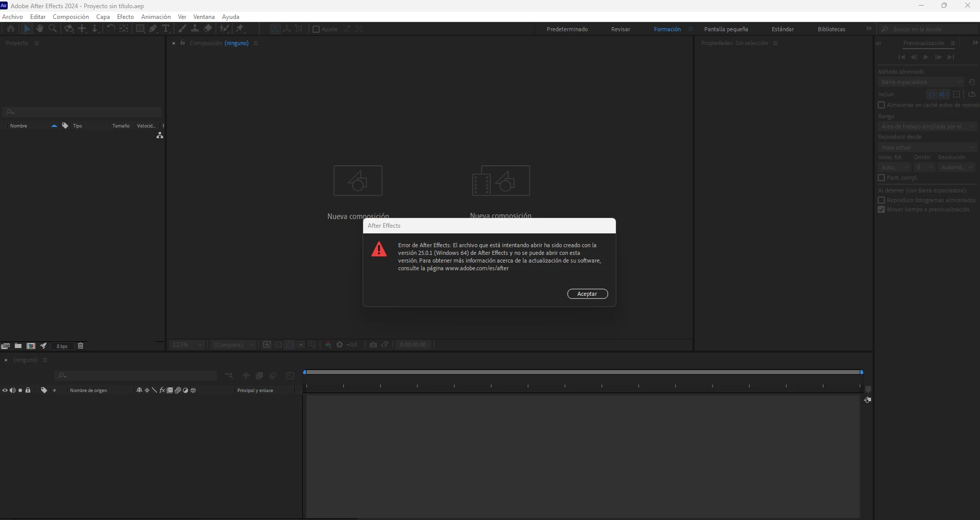This screenshot has width=980, height=520.
Task: Open the Capa menu
Action: coord(103,17)
